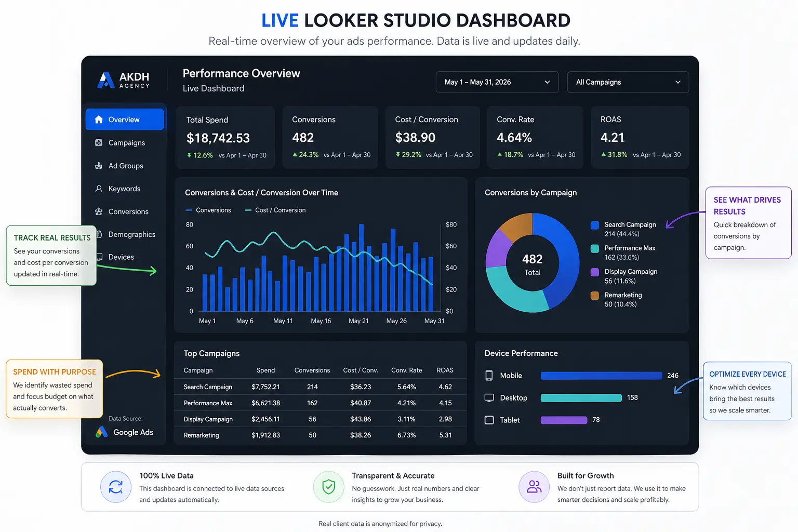The width and height of the screenshot is (798, 532).
Task: Click the Tablet 78 progress bar
Action: pyautogui.click(x=564, y=420)
